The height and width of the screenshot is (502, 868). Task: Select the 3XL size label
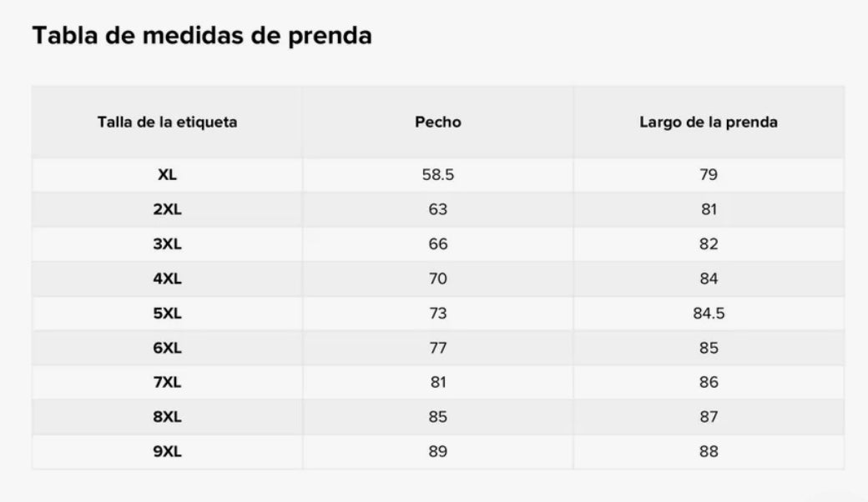point(167,244)
